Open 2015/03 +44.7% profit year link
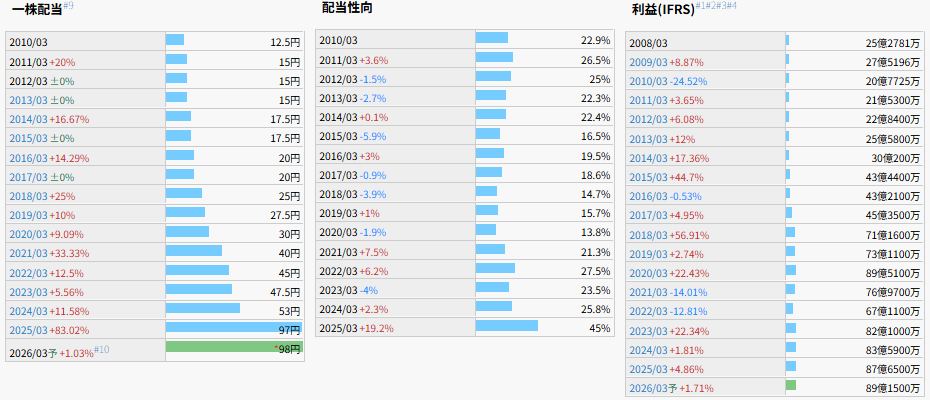 [648, 177]
